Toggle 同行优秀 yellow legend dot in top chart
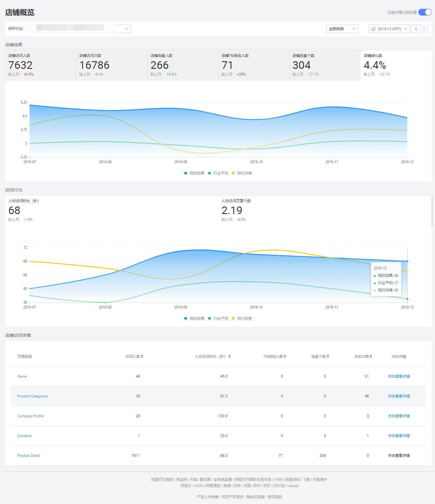 (x=233, y=173)
